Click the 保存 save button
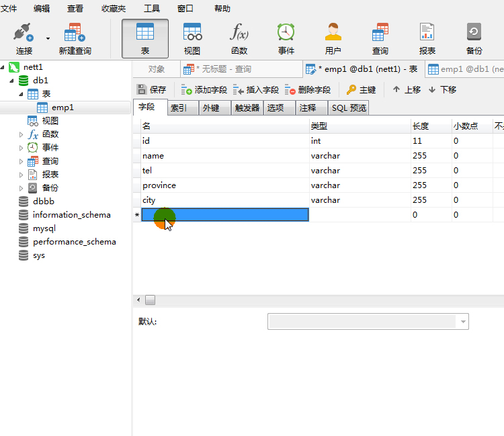The width and height of the screenshot is (504, 436). pyautogui.click(x=151, y=89)
